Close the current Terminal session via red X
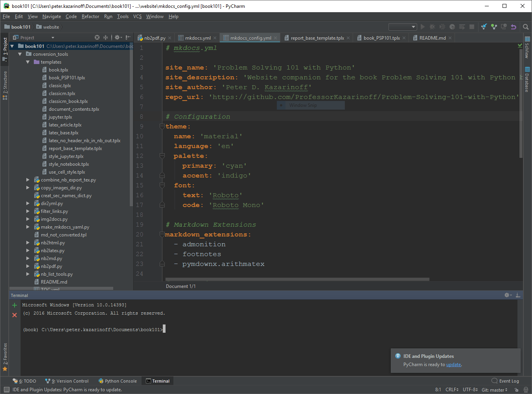 coord(14,315)
